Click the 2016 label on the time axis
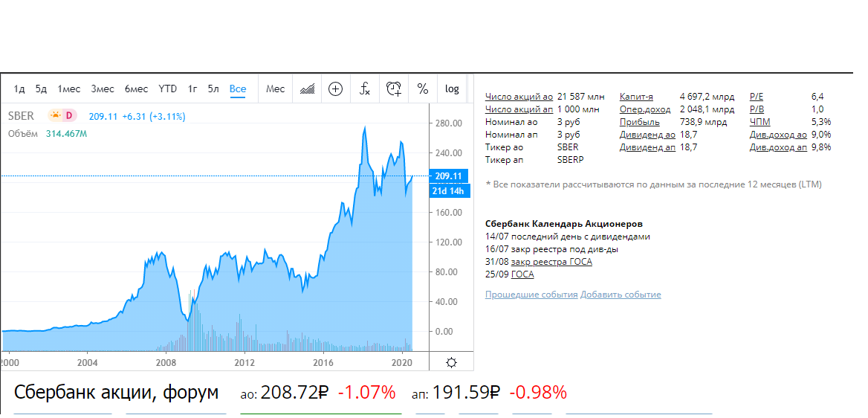The height and width of the screenshot is (418, 868). (323, 362)
